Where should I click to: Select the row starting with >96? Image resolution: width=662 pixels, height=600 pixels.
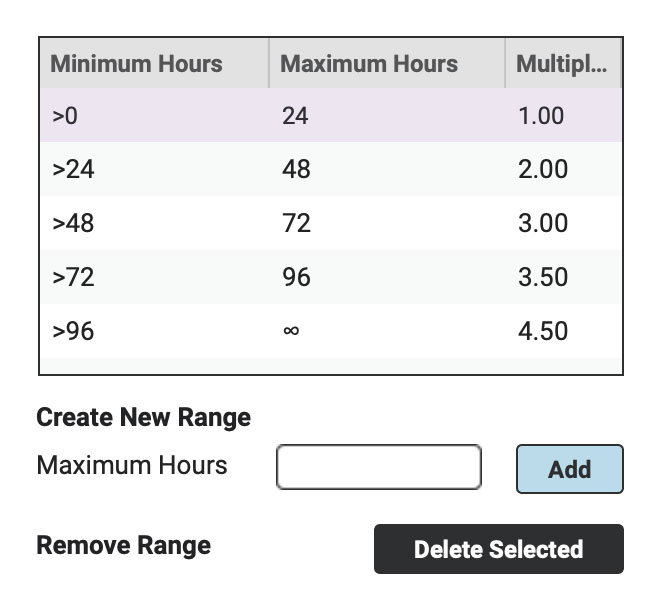tap(331, 331)
